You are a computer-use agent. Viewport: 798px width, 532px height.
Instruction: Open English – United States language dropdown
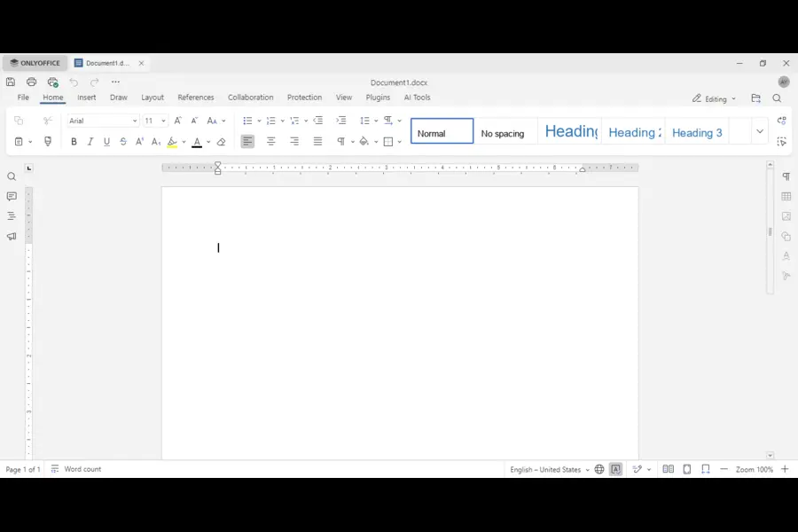(550, 469)
